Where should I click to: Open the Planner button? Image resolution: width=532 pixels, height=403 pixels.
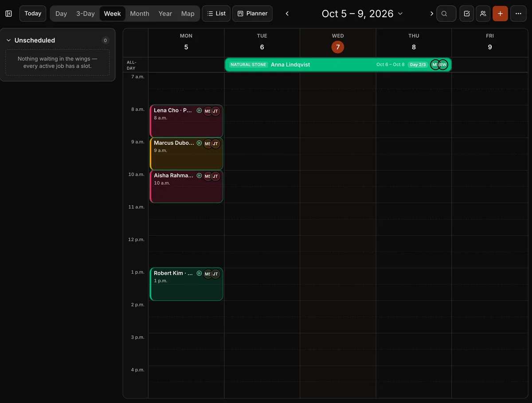point(252,14)
